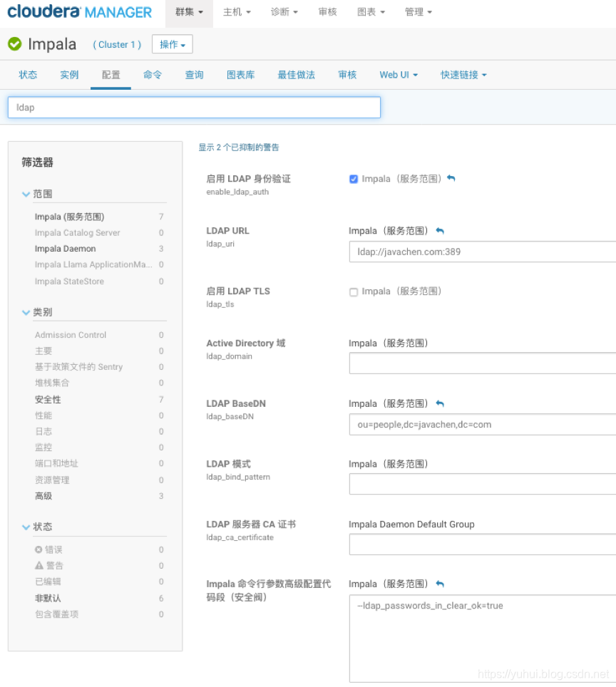Click the Cloudera Manager logo
Viewport: 616px width, 687px height.
[80, 12]
